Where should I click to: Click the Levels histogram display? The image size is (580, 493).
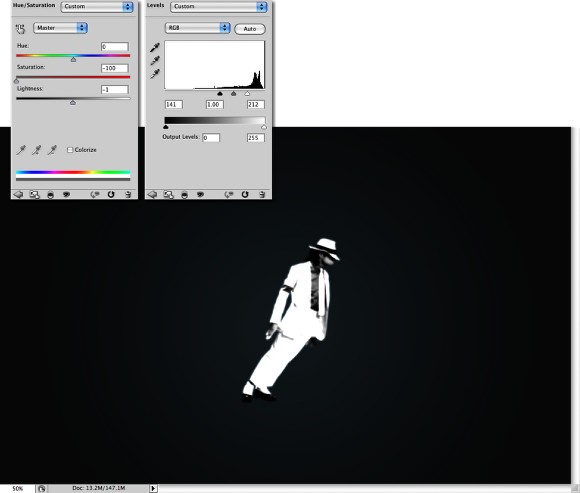click(x=215, y=65)
